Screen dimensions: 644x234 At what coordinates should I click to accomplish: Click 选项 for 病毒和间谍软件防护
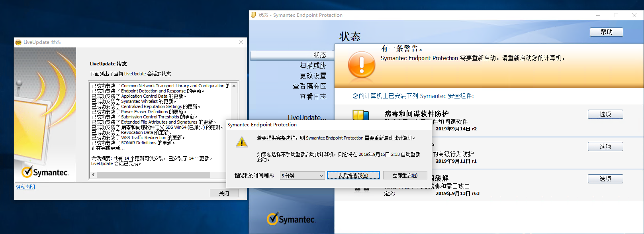(605, 114)
